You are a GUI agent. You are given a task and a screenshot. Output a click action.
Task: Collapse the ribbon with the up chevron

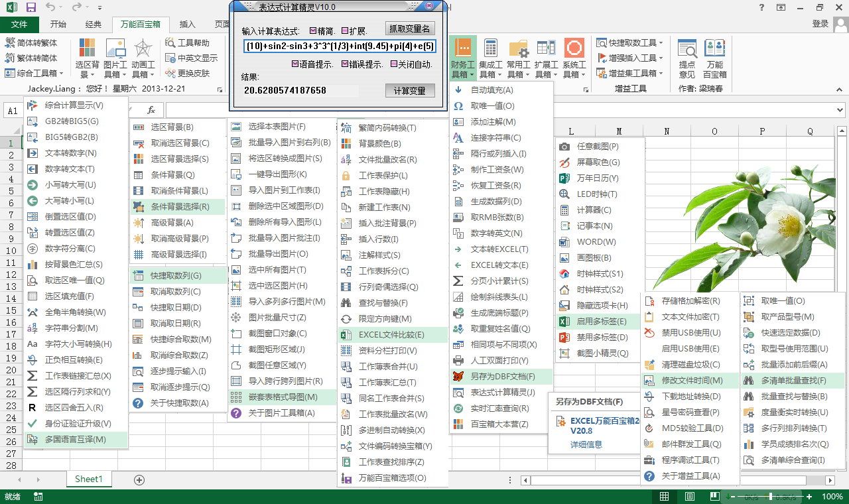[x=840, y=89]
